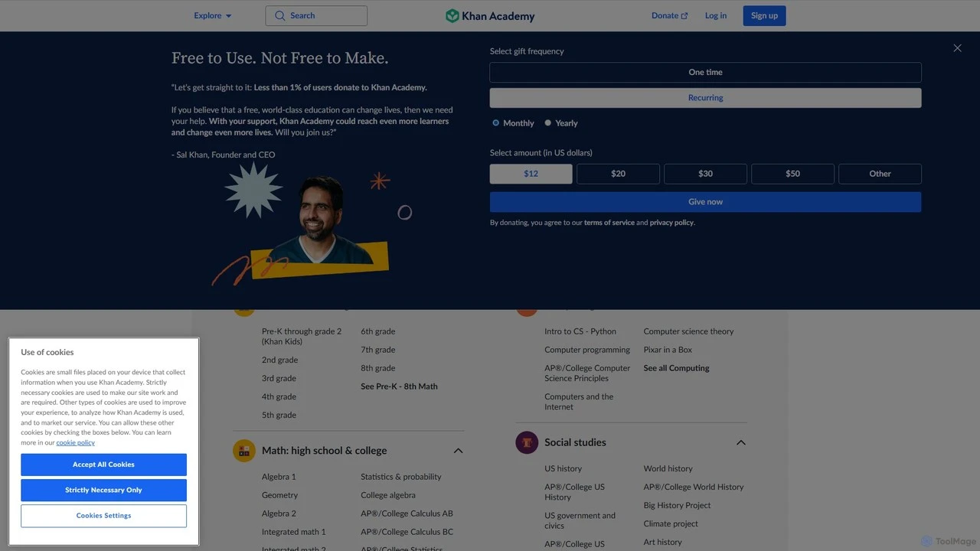Collapse the Social studies section
This screenshot has width=980, height=551.
[x=740, y=442]
